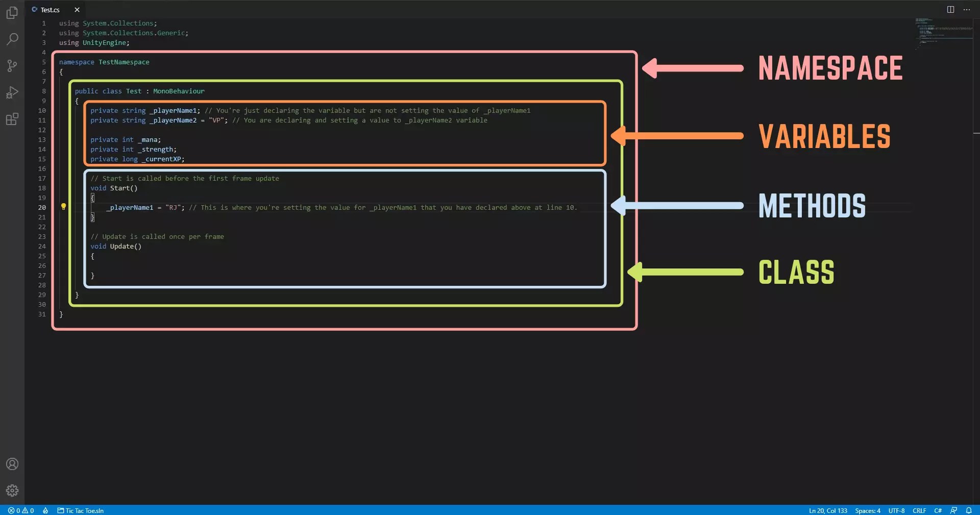Click the feedback smiley in the status bar
The image size is (980, 515).
click(x=954, y=510)
